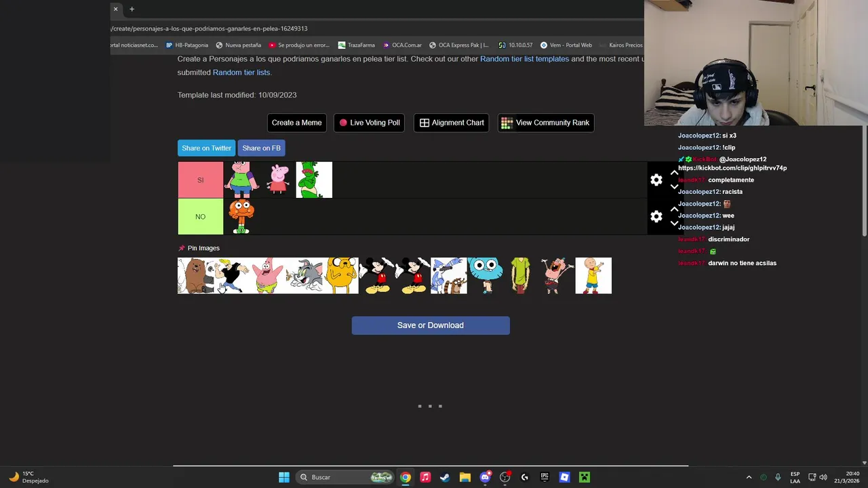Move the SI tier row down
The height and width of the screenshot is (488, 868).
(x=674, y=186)
